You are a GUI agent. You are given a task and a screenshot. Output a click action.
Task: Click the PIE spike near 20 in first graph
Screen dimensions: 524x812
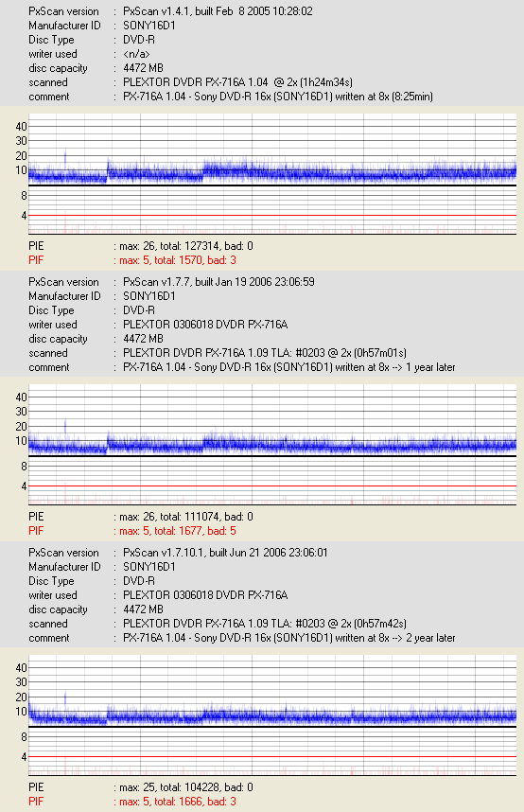(x=65, y=156)
